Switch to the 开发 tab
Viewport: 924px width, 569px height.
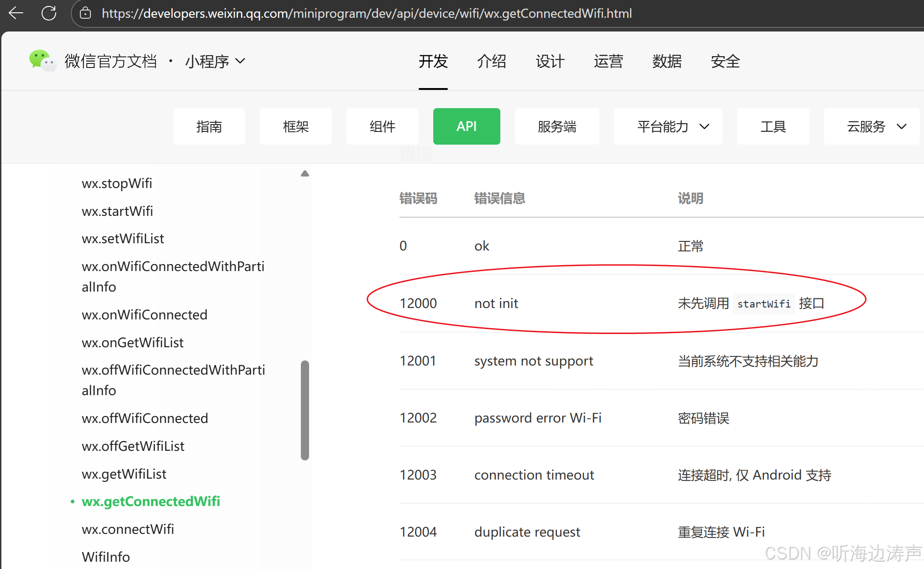click(x=433, y=61)
